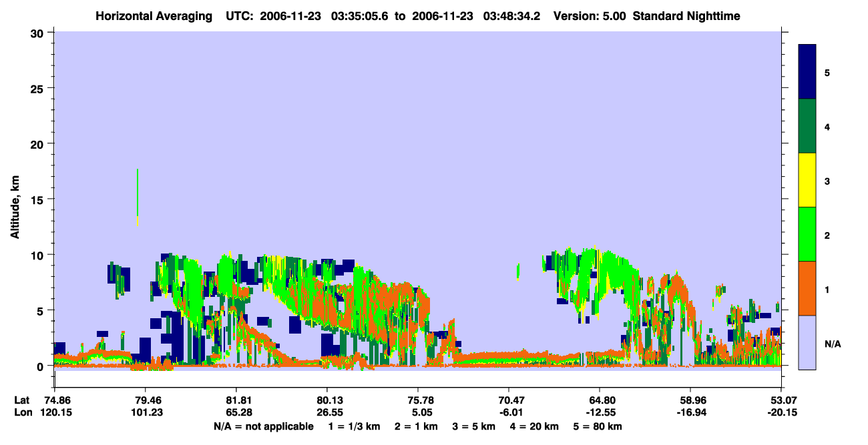Click latitude value 79.46
The height and width of the screenshot is (445, 868).
click(145, 400)
